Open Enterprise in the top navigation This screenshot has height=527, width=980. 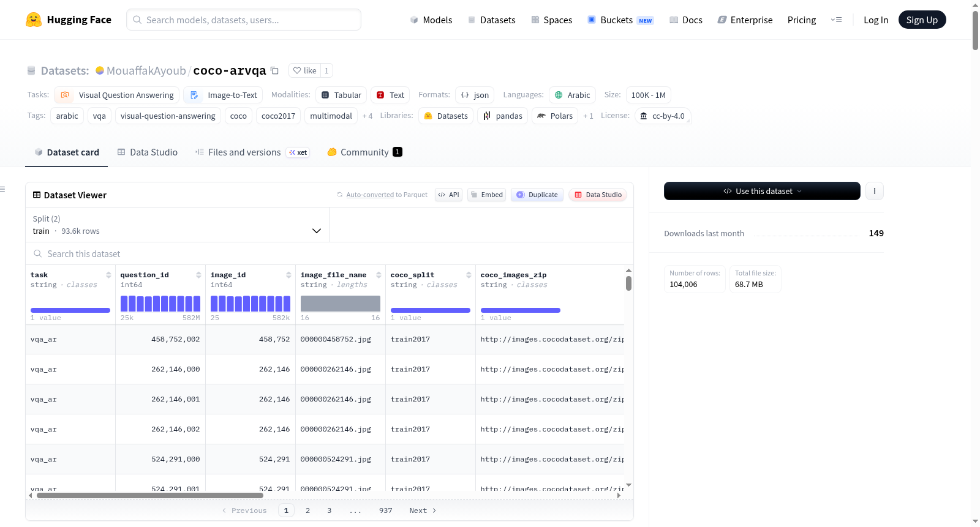pos(745,20)
